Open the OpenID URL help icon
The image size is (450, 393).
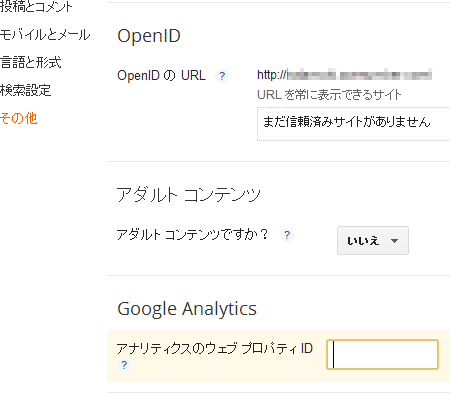222,76
